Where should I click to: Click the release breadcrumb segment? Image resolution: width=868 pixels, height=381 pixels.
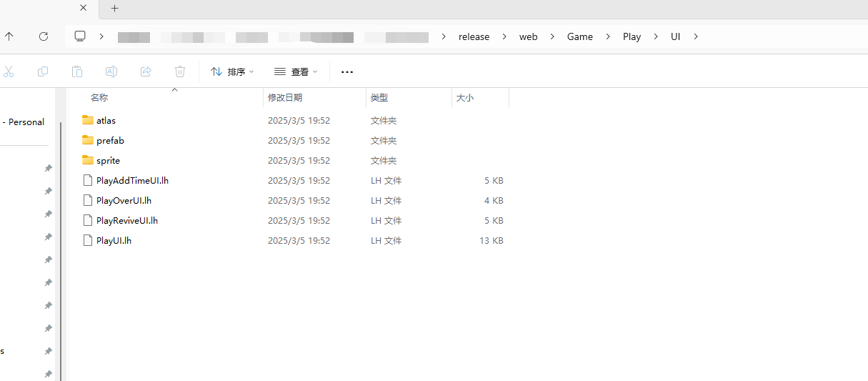(474, 36)
